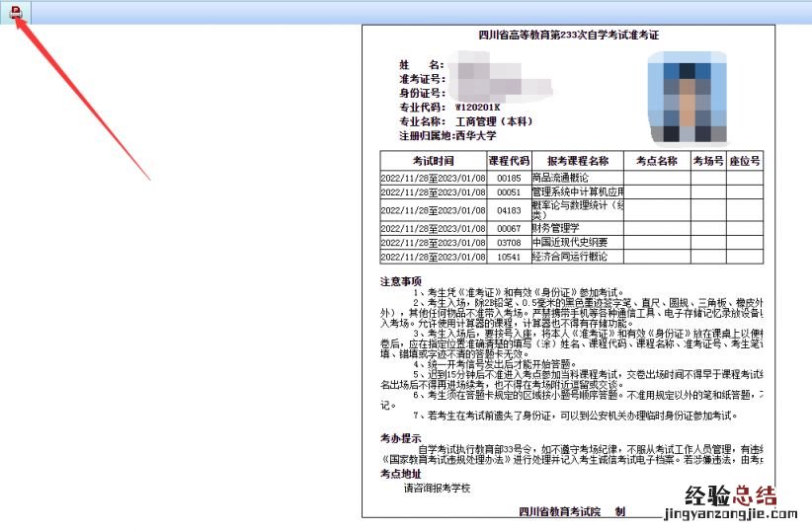Image resolution: width=812 pixels, height=532 pixels.
Task: Click the 考试时间 column header
Action: coord(434,161)
